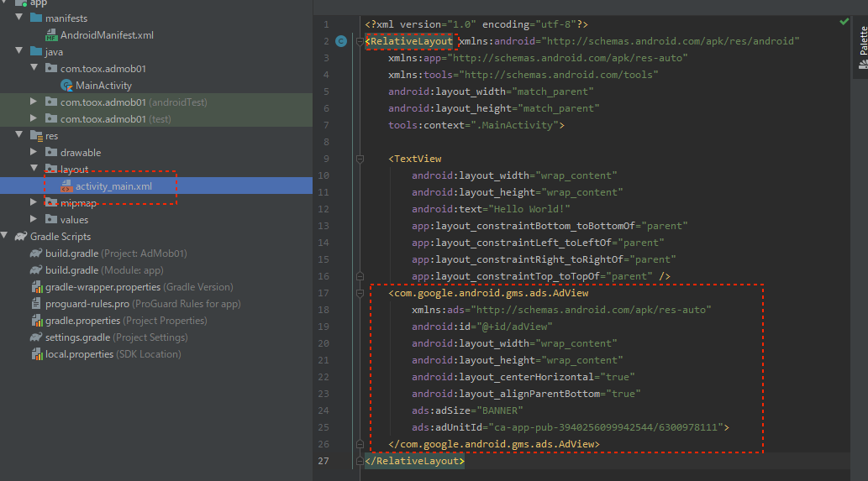The height and width of the screenshot is (481, 868).
Task: Expand the drawable folder arrow
Action: pyautogui.click(x=34, y=152)
